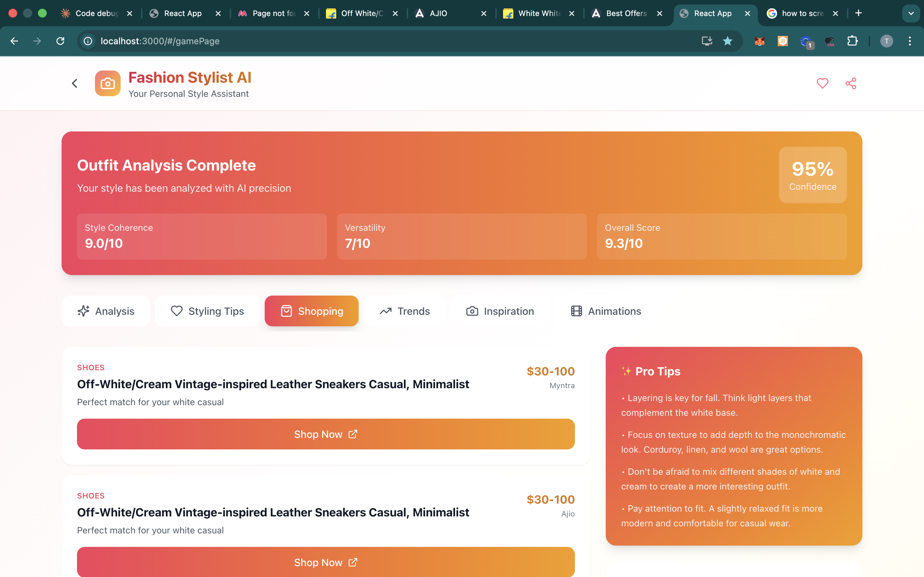This screenshot has height=577, width=924.
Task: Click the orange camera logo icon
Action: pyautogui.click(x=108, y=83)
